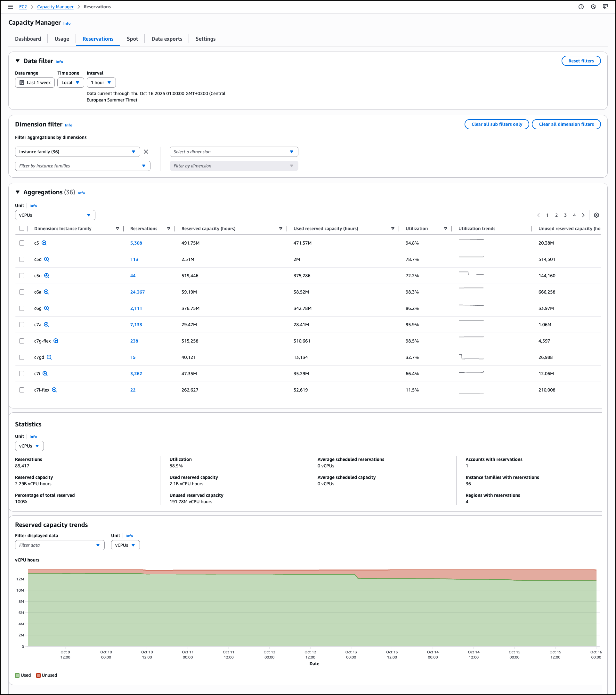
Task: Open filter icon on Utilization column
Action: [x=446, y=229]
